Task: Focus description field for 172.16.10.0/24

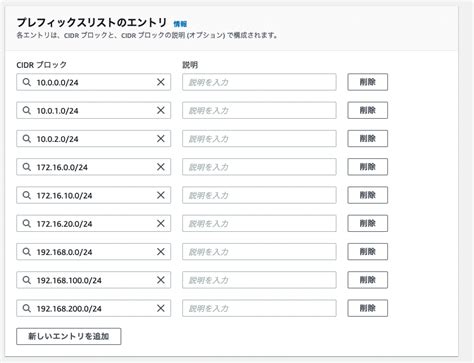Action: (x=259, y=195)
